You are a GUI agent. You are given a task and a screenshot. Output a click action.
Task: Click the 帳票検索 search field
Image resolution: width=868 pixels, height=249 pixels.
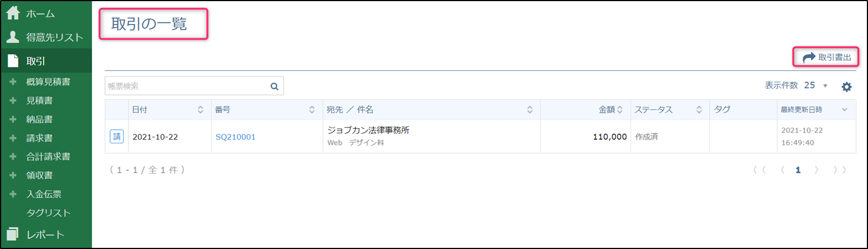click(x=185, y=86)
